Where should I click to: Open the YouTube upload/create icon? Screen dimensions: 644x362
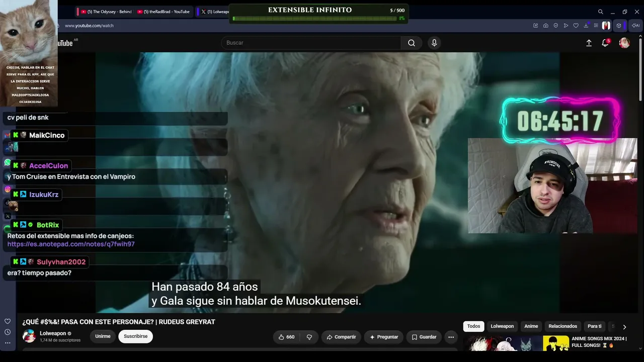589,43
